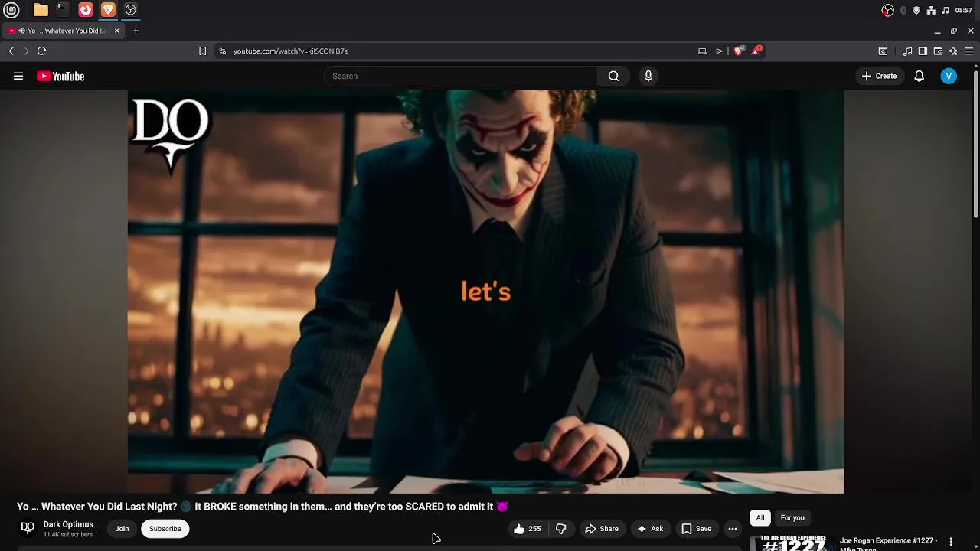
Task: Open Joe Rogan Experience #1227 video title
Action: point(889,543)
